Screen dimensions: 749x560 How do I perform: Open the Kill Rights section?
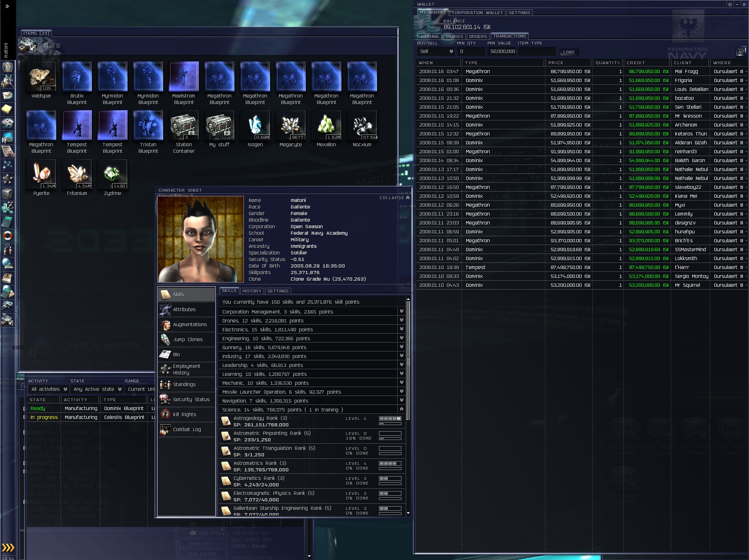pos(186,414)
